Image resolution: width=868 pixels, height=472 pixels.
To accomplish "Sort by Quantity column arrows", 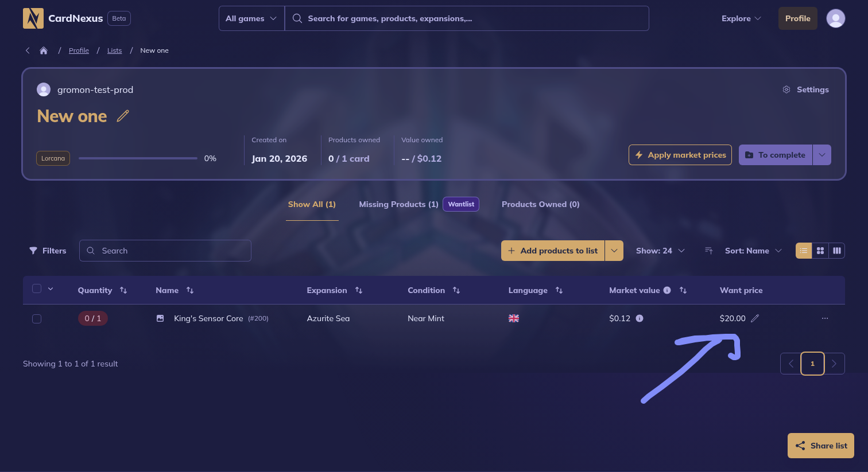I will pyautogui.click(x=123, y=290).
